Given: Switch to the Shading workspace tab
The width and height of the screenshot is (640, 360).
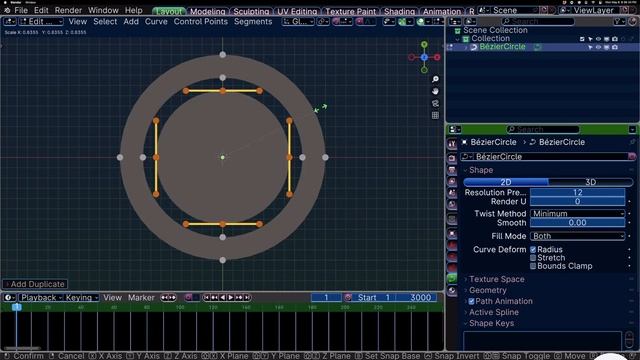Looking at the screenshot, I should pos(399,11).
